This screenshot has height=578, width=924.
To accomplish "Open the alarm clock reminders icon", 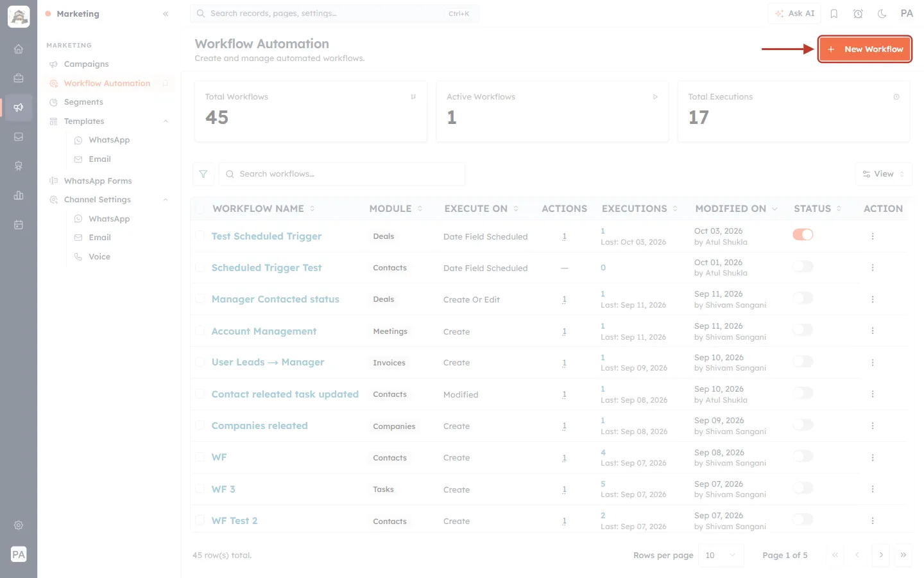I will click(858, 13).
